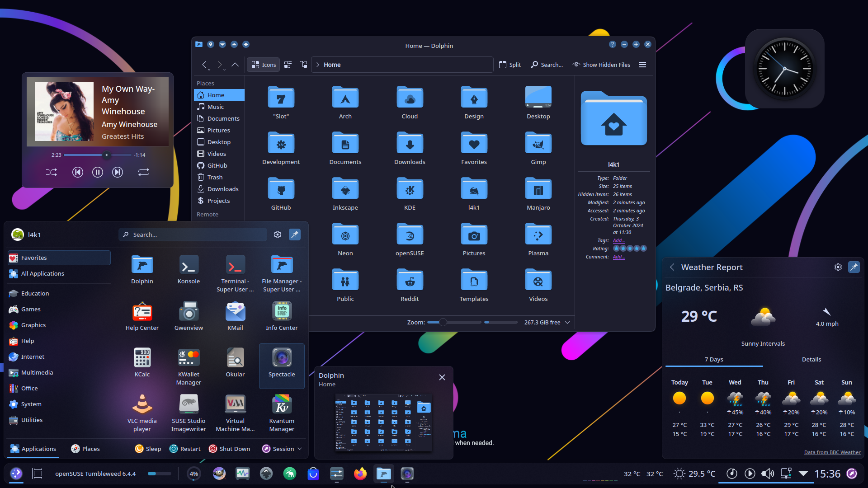Switch to the Details tab in Weather Report
The height and width of the screenshot is (488, 868).
click(x=811, y=359)
